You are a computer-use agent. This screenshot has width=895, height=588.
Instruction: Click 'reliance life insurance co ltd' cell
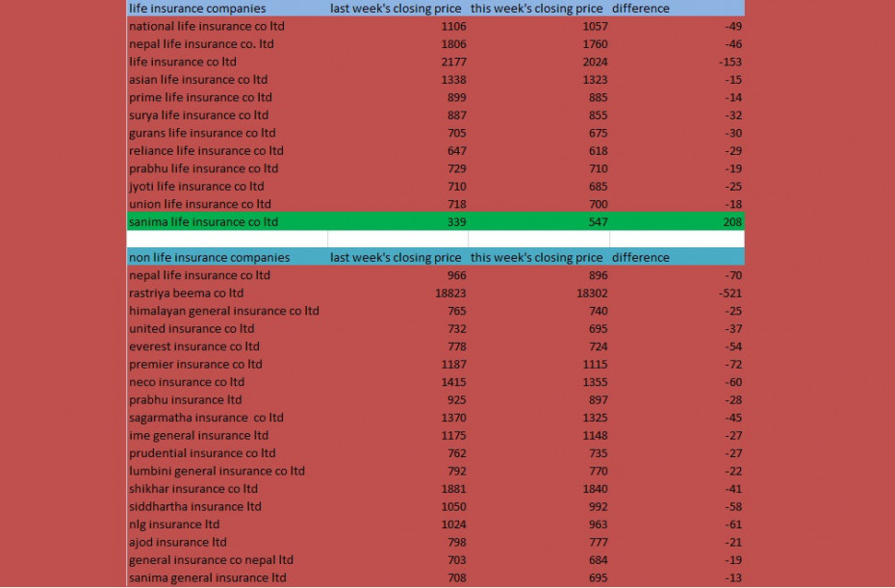coord(226,150)
